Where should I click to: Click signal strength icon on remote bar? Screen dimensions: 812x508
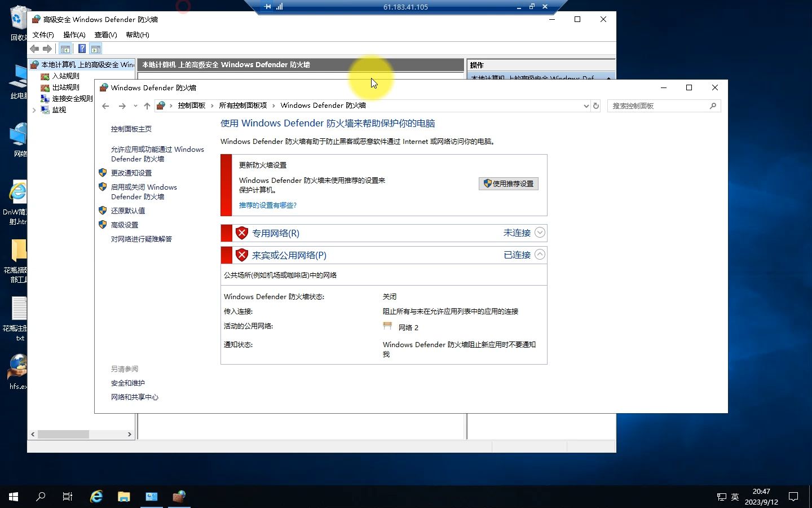(279, 7)
